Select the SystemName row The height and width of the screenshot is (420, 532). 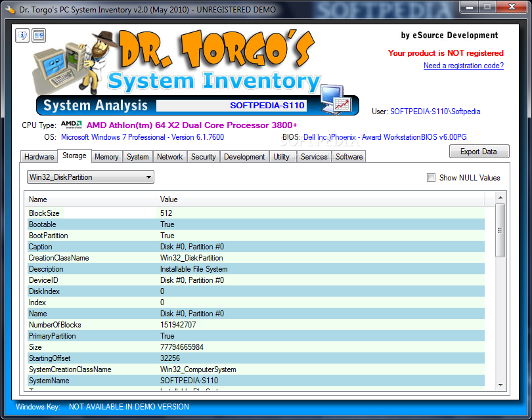pos(256,381)
